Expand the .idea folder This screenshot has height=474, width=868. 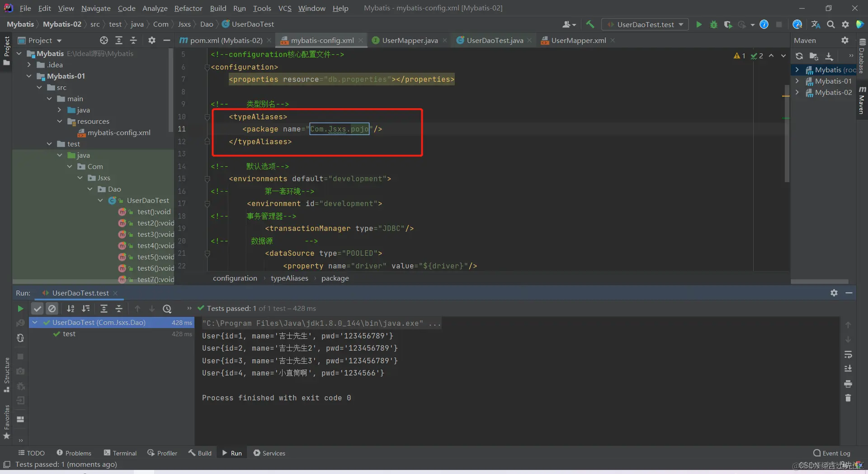(x=29, y=65)
